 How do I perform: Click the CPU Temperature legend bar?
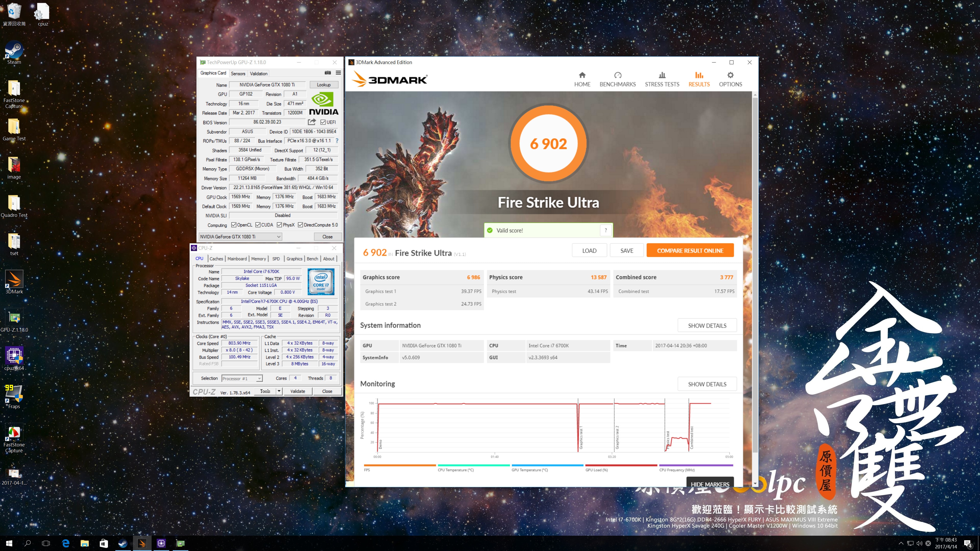point(474,465)
